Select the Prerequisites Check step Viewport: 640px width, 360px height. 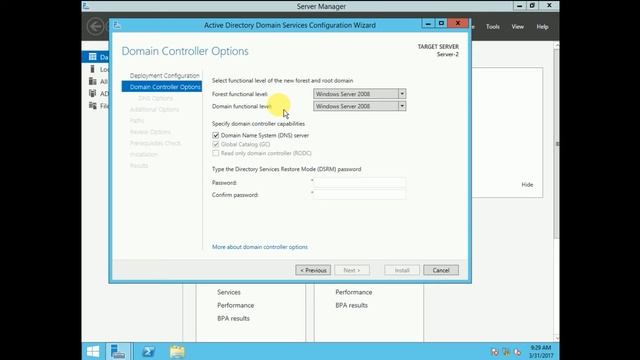point(155,143)
